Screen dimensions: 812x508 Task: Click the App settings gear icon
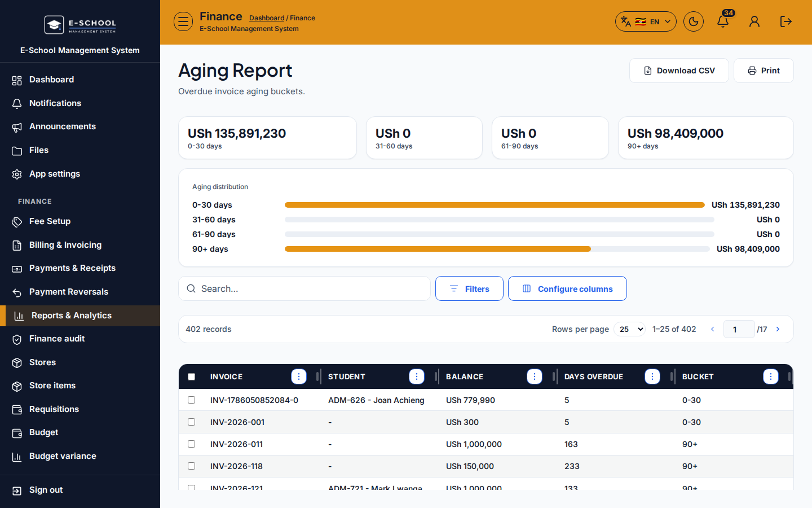(17, 174)
